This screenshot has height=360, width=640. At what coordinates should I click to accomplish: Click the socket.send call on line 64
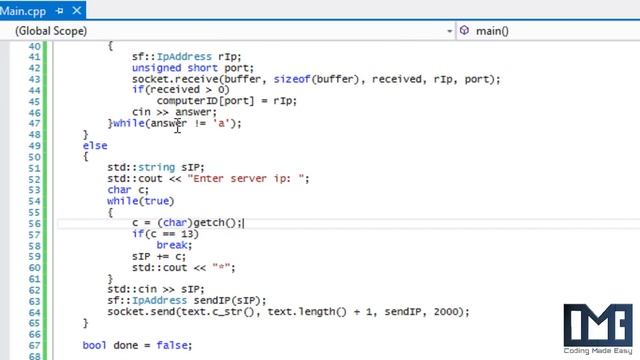tap(289, 312)
